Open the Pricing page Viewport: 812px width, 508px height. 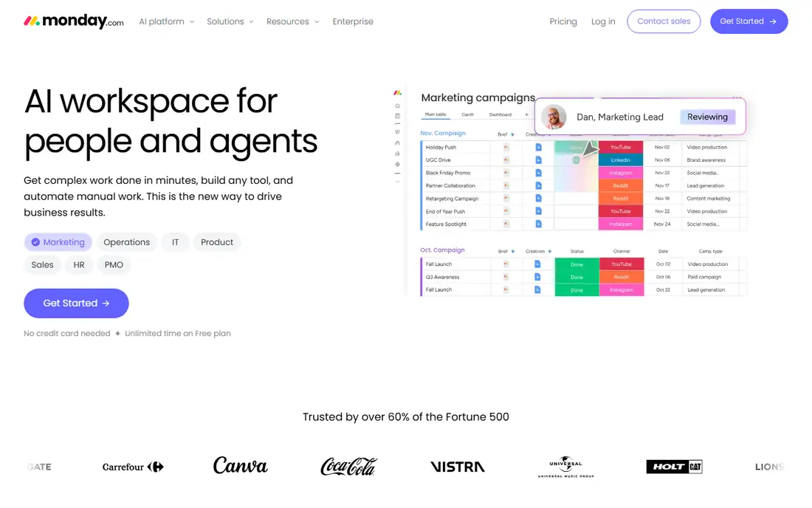(x=563, y=21)
